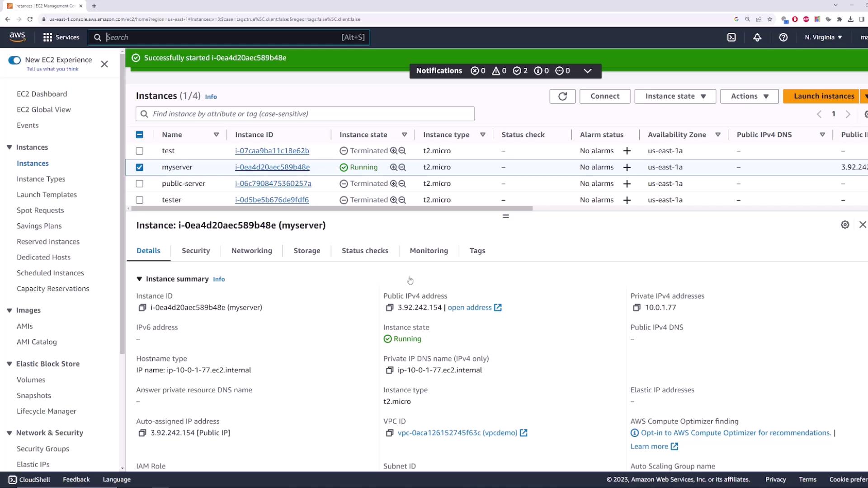
Task: Check the public-server instance checkbox
Action: tap(140, 184)
